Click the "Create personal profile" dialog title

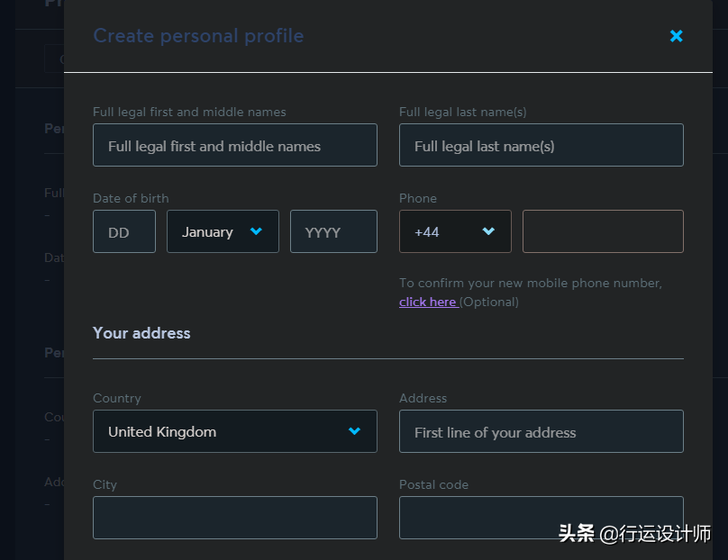[198, 36]
